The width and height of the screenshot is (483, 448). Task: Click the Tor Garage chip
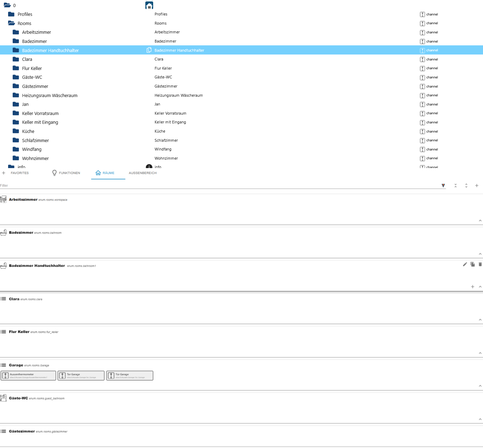point(81,376)
